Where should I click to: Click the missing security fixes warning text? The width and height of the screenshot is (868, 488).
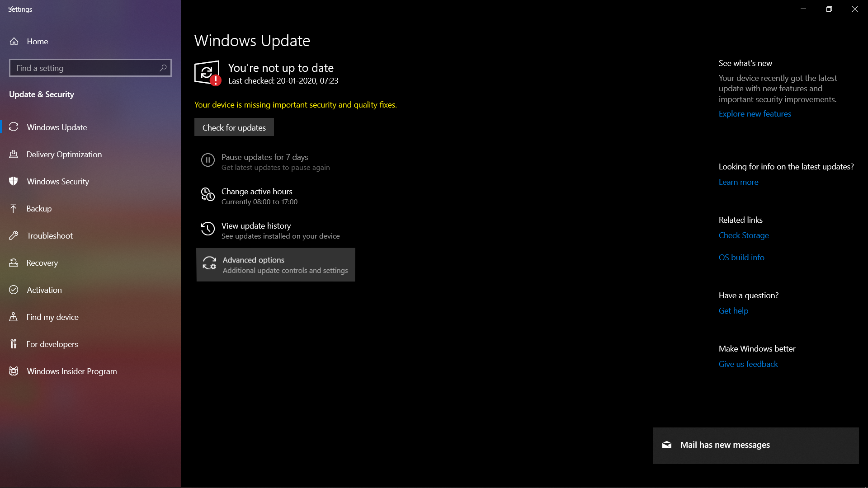(x=296, y=105)
